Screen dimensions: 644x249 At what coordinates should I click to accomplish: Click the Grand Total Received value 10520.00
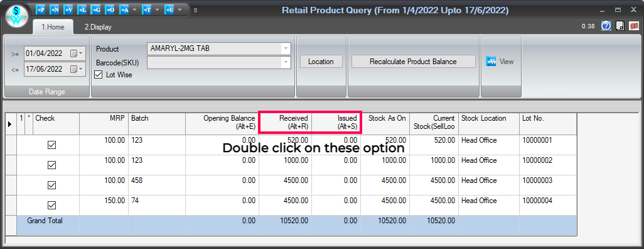(x=286, y=226)
